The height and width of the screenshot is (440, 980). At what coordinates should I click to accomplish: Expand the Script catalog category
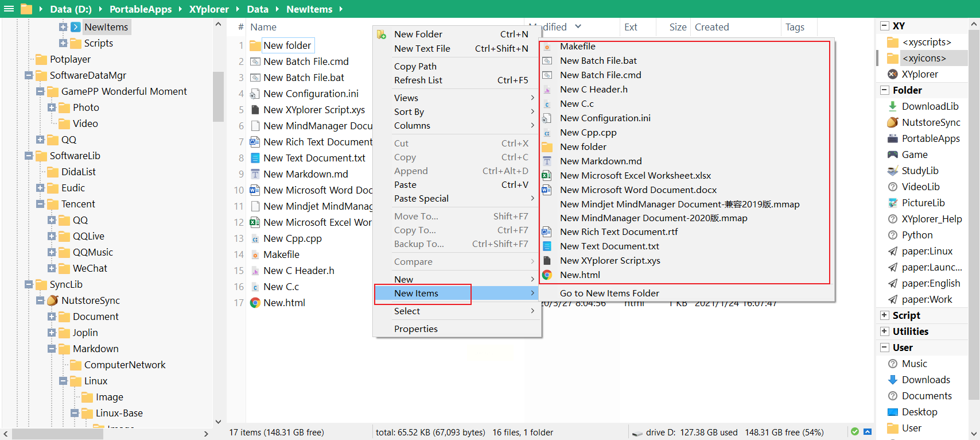point(884,315)
